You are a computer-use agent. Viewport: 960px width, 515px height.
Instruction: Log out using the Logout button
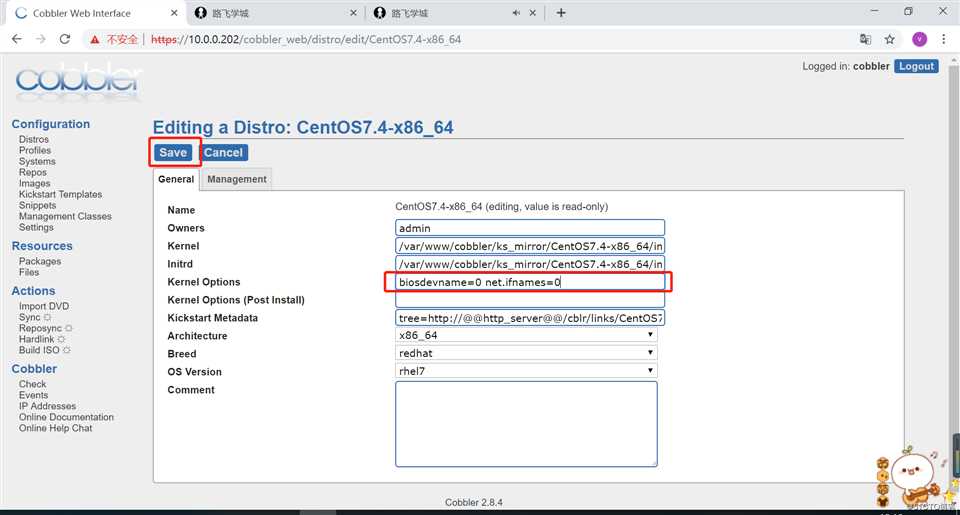click(x=916, y=66)
